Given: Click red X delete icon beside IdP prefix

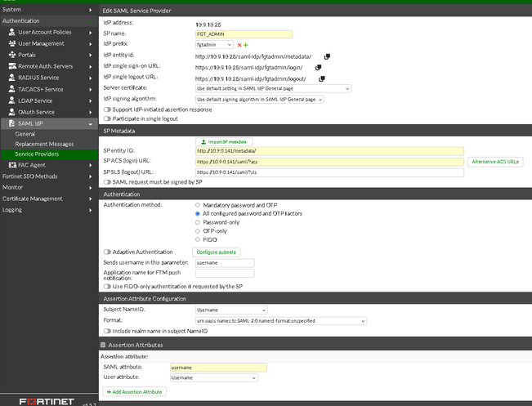Looking at the screenshot, I should [x=239, y=45].
